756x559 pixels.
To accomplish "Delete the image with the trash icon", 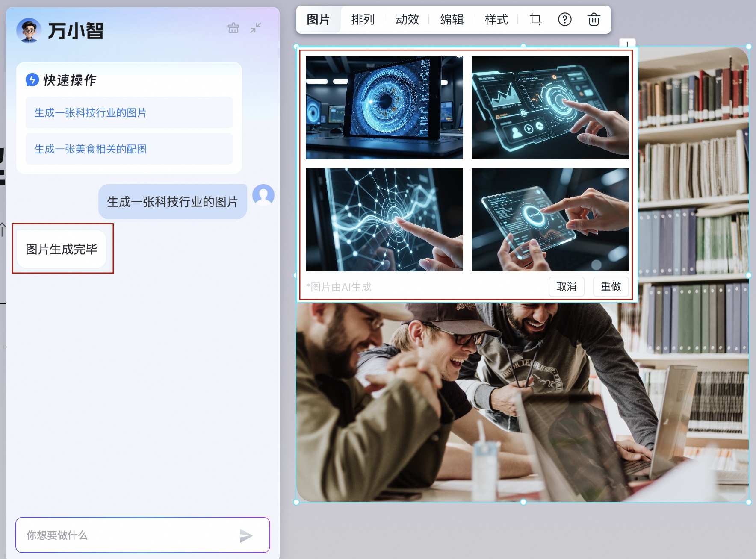I will pyautogui.click(x=594, y=20).
